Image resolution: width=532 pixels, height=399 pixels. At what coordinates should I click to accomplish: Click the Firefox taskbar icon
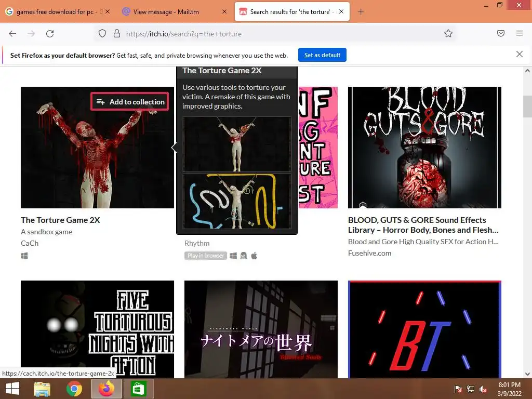(x=107, y=389)
